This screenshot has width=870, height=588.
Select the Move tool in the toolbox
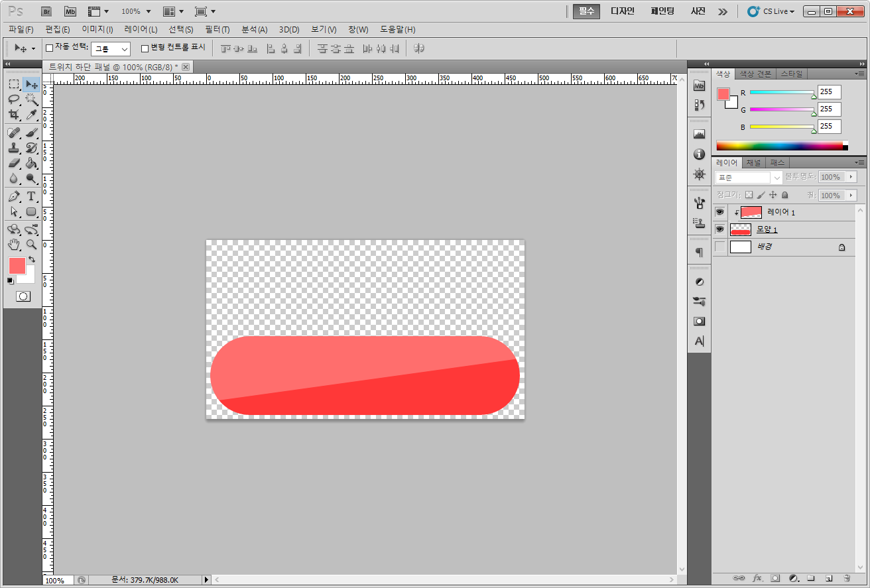(31, 84)
